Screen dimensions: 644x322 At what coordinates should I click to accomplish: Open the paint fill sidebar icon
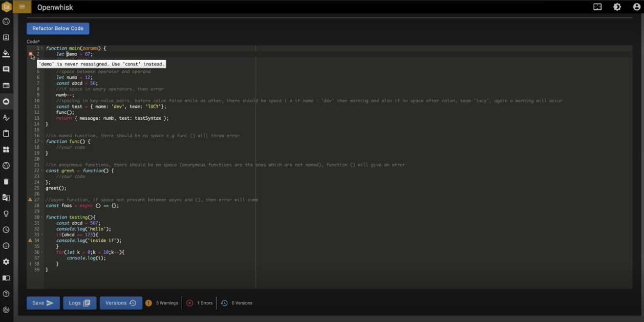pos(6,54)
